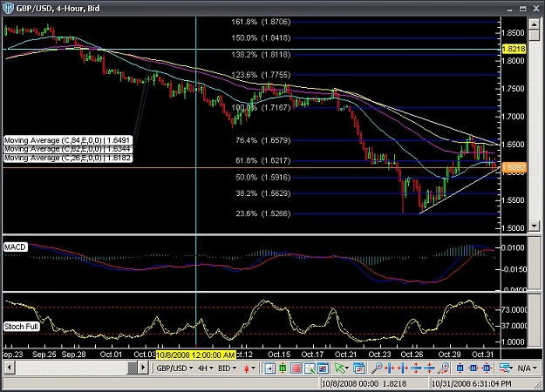
Task: Click status bar 10/31/2008 6:31:04 PM clock
Action: [x=472, y=383]
